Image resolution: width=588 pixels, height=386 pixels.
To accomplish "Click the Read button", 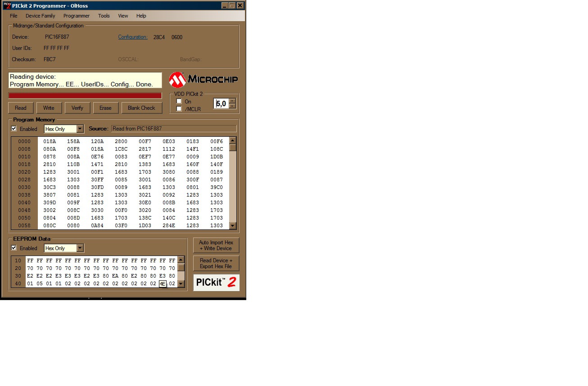I will [x=21, y=108].
